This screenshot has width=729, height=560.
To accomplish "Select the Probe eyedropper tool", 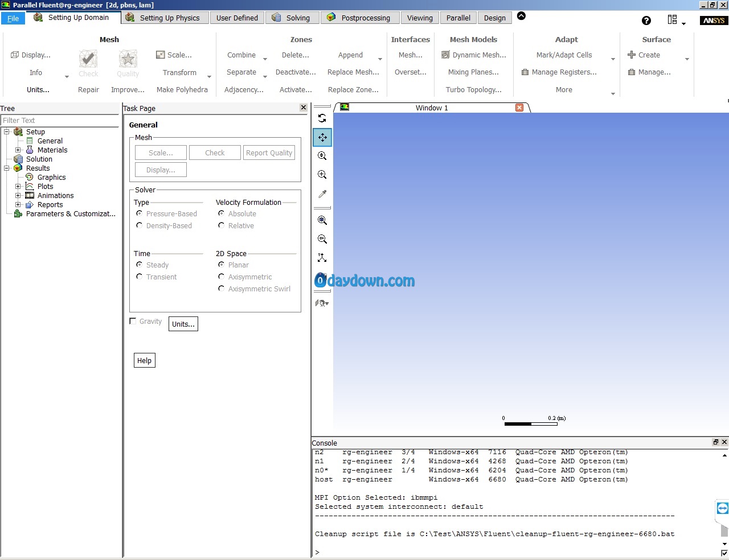I will (x=322, y=194).
